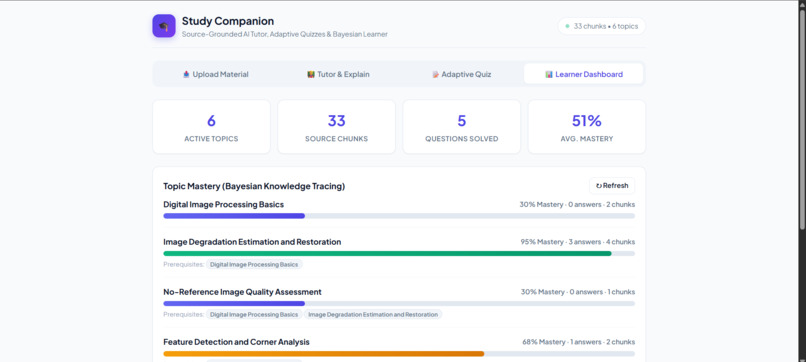Viewport: 806px width, 362px height.
Task: Click the Upload Material tab icon
Action: [187, 75]
